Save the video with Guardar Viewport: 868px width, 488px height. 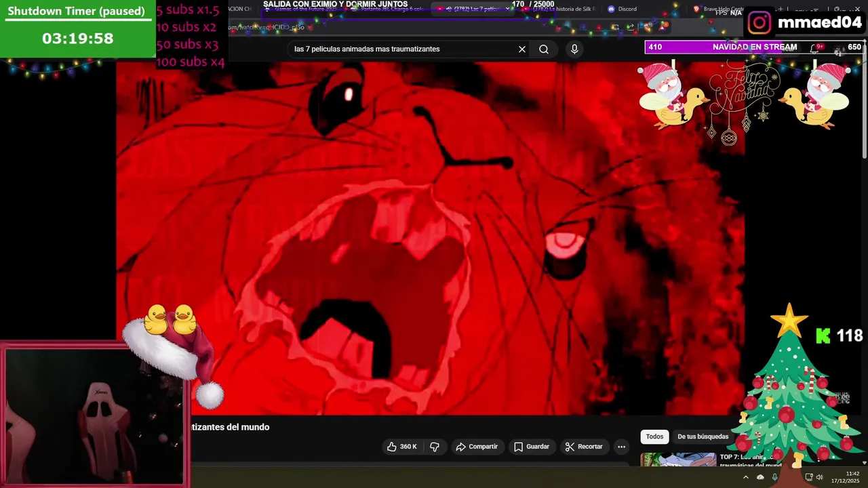tap(532, 447)
